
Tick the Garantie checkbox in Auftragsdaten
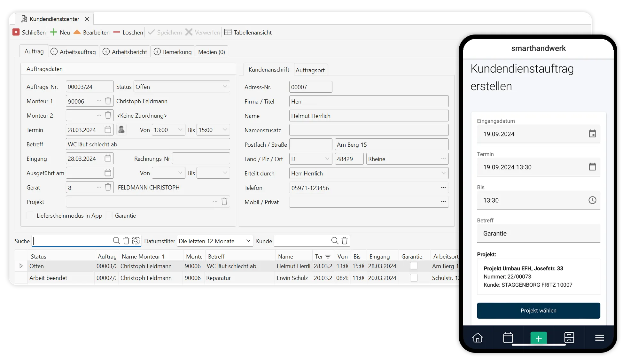pyautogui.click(x=109, y=216)
